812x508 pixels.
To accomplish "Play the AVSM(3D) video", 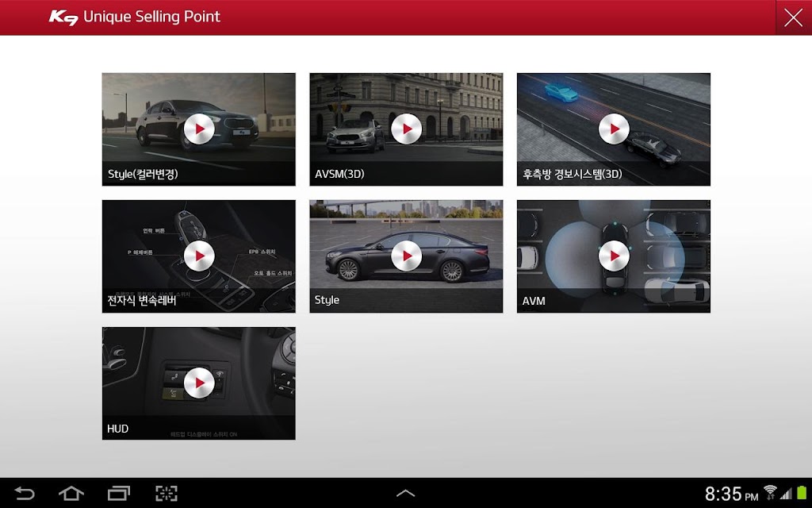I will coord(406,129).
